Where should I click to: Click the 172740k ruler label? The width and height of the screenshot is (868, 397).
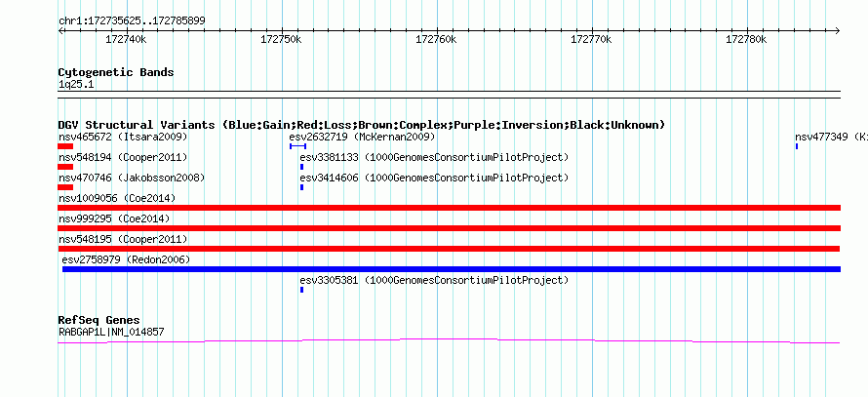[126, 39]
